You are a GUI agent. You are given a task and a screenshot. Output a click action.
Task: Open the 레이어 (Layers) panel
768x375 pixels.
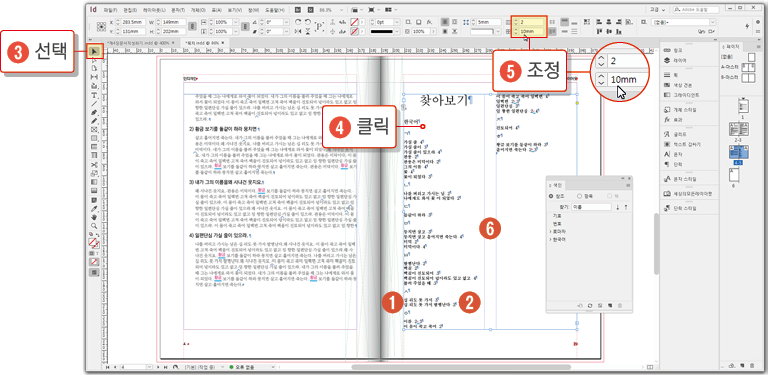(676, 60)
